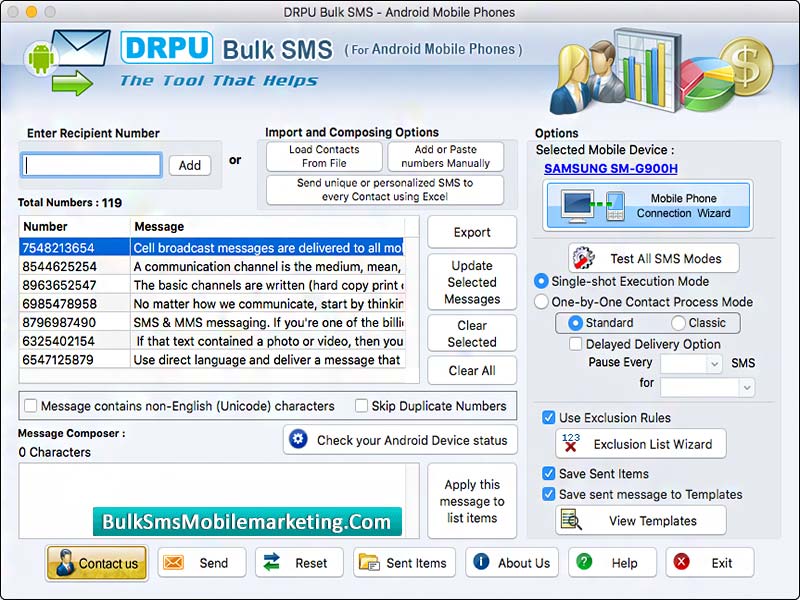Select Single-shot Execution Mode
Image resolution: width=800 pixels, height=600 pixels.
[541, 281]
